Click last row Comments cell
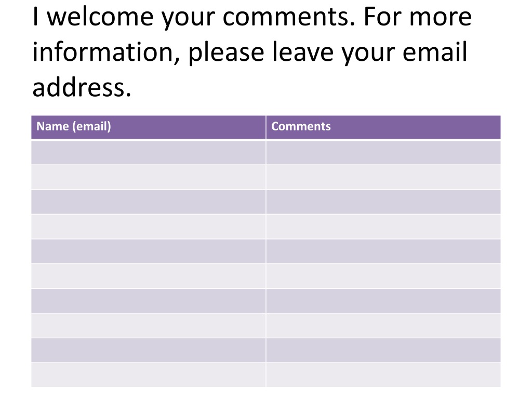The height and width of the screenshot is (399, 532). coord(383,375)
